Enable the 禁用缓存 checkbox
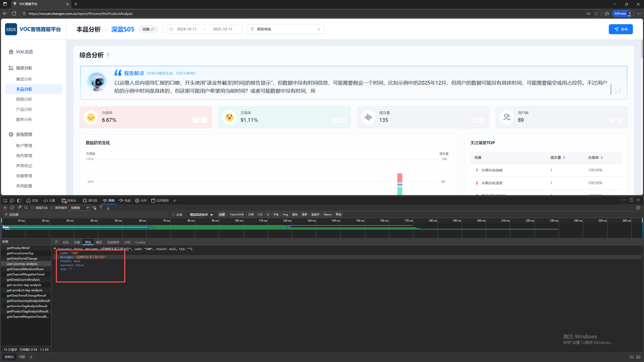The height and width of the screenshot is (362, 644). point(52,208)
